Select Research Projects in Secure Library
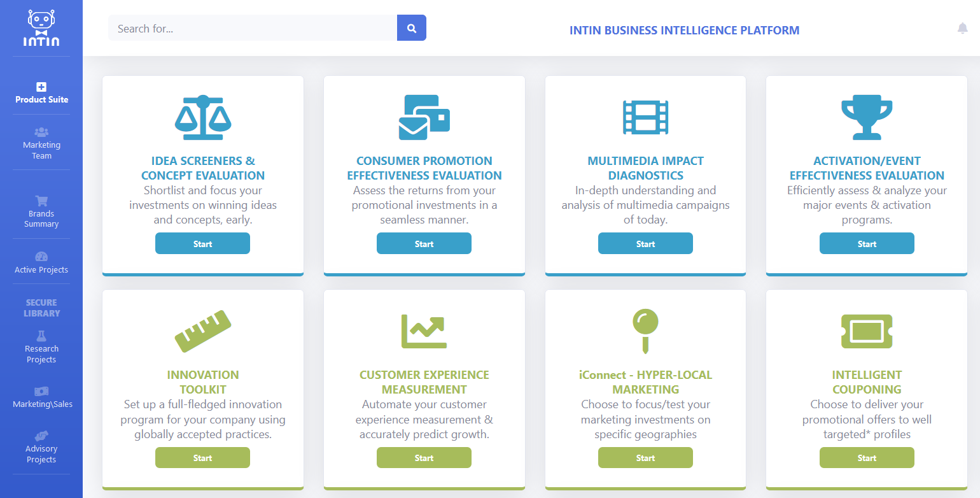The width and height of the screenshot is (980, 498). pos(41,348)
